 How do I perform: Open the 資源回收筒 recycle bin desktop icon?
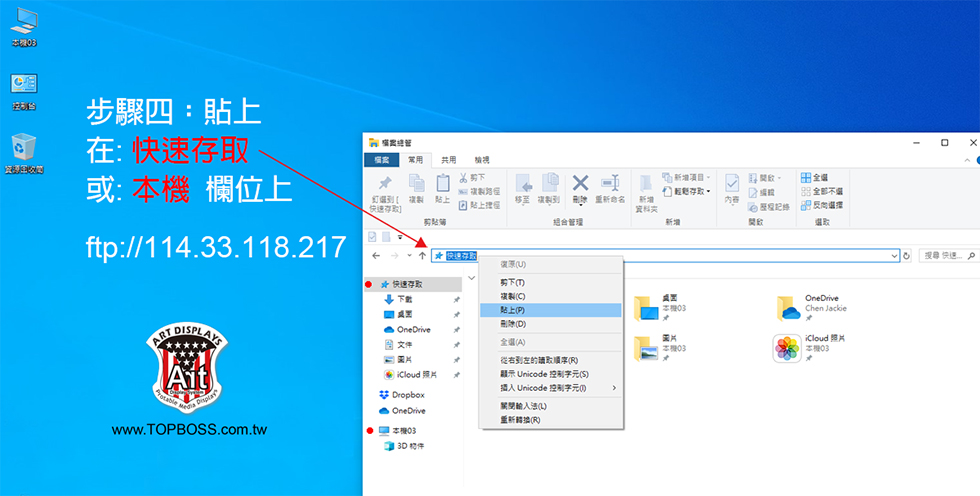tap(23, 150)
